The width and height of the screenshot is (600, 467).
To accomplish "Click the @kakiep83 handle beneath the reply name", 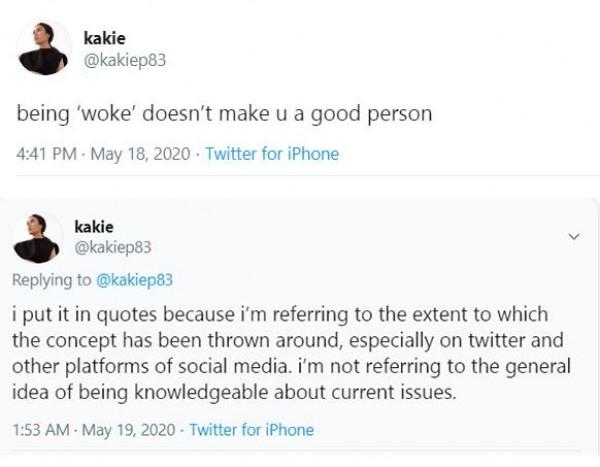I will (x=113, y=247).
